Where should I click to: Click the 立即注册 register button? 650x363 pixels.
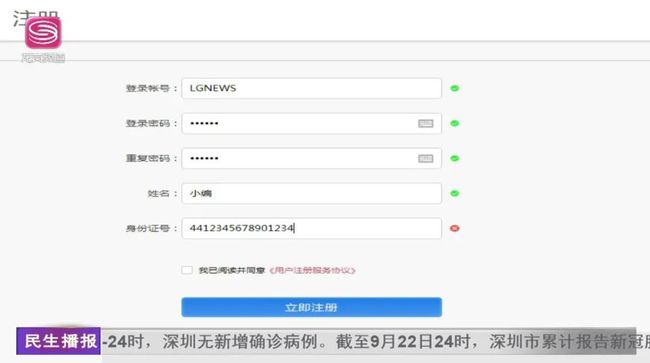point(311,307)
